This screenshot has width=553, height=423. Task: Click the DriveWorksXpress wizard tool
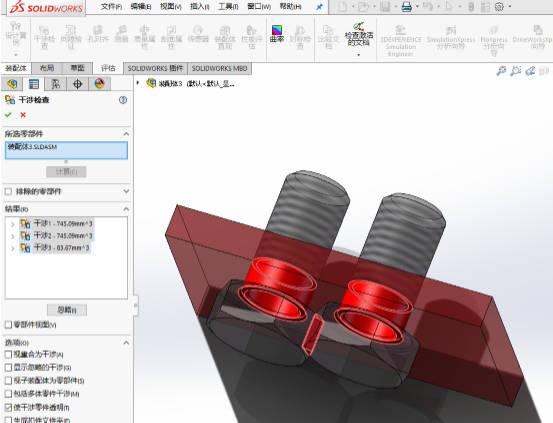pyautogui.click(x=532, y=37)
